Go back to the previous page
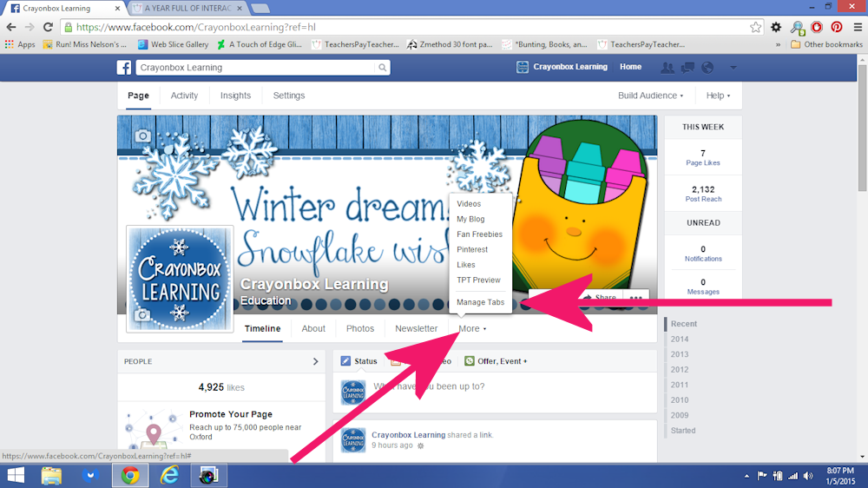 (x=11, y=27)
